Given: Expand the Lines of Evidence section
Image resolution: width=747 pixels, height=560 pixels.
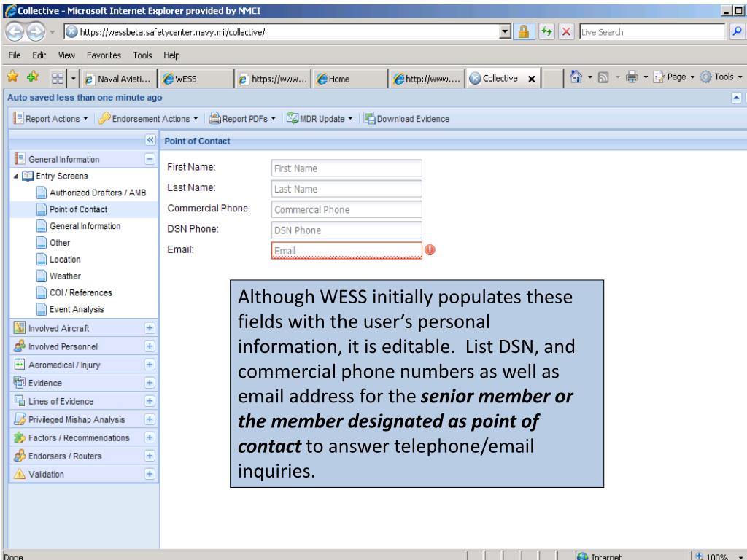Looking at the screenshot, I should [150, 401].
